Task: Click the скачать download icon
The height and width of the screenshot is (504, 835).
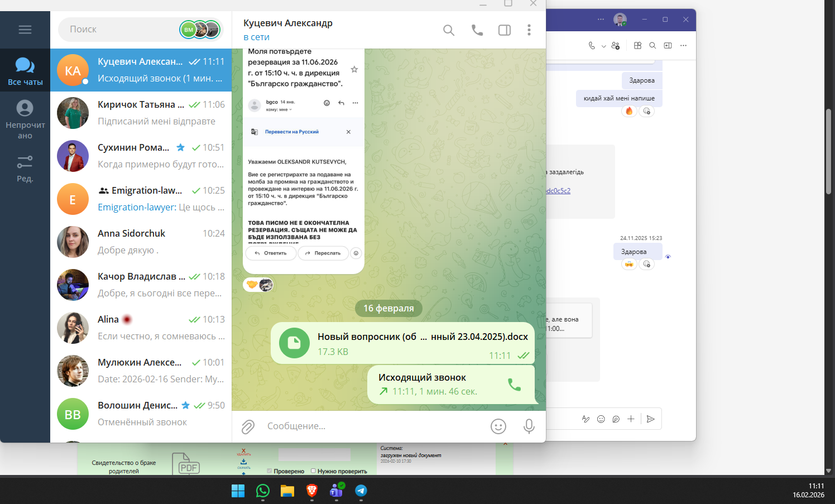Action: (x=243, y=463)
